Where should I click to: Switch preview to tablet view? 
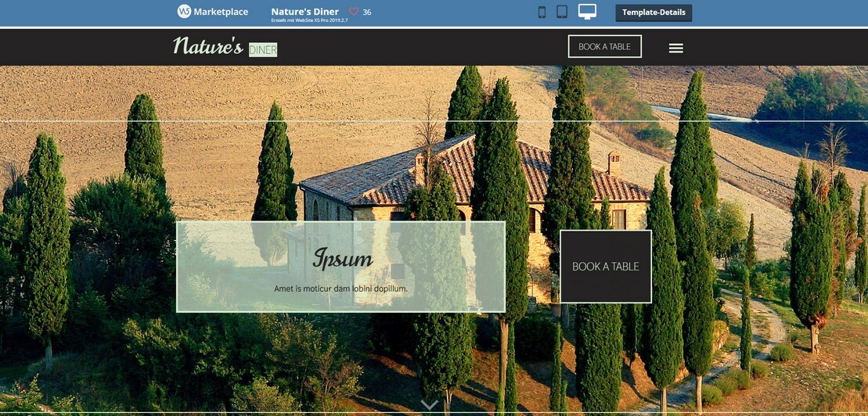562,12
